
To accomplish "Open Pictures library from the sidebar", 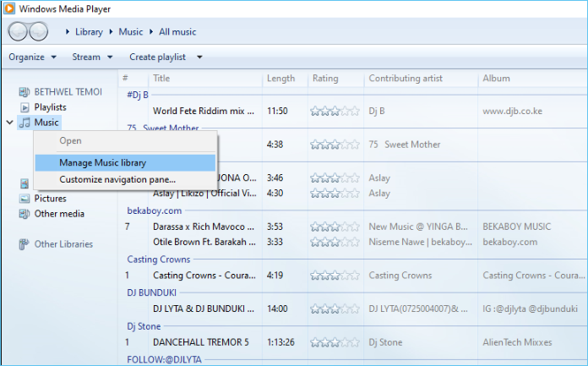I will tap(49, 199).
